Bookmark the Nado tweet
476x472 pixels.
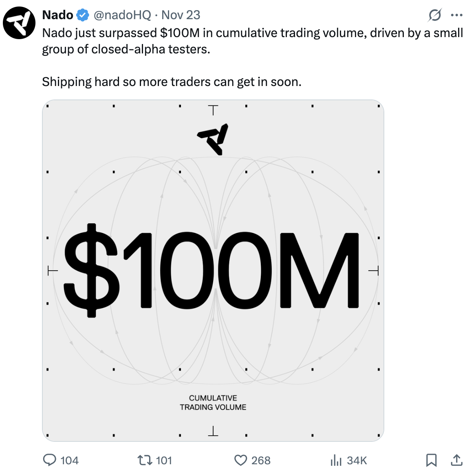(432, 460)
